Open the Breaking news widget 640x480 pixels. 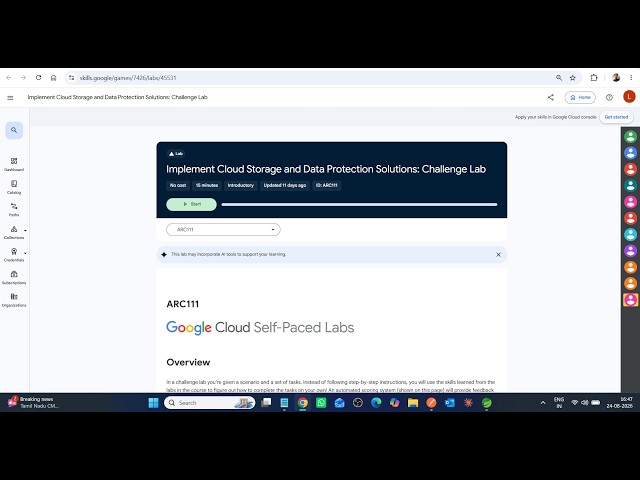(x=33, y=402)
